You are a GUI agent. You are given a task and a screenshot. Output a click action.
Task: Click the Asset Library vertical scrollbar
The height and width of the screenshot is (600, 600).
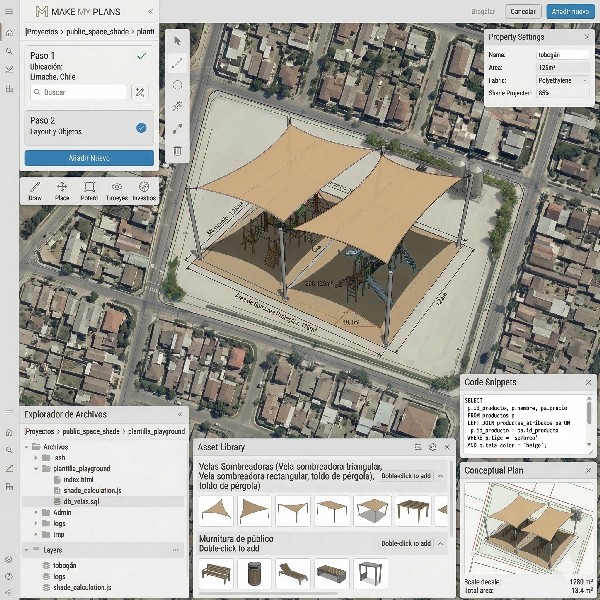click(x=452, y=499)
